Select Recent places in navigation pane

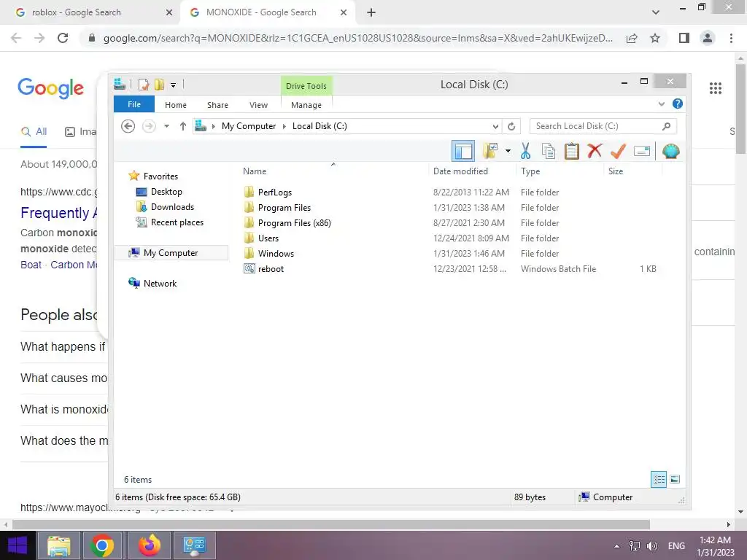click(x=177, y=222)
